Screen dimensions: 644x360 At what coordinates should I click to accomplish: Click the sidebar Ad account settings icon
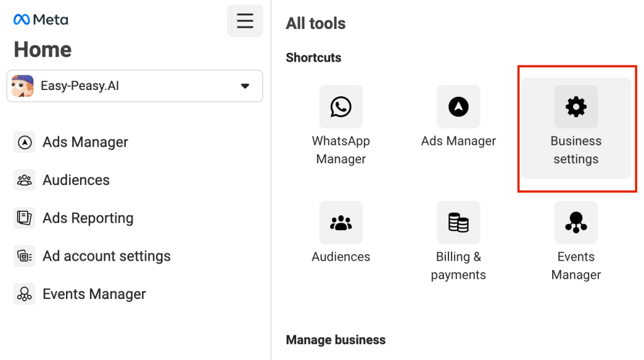(x=25, y=256)
